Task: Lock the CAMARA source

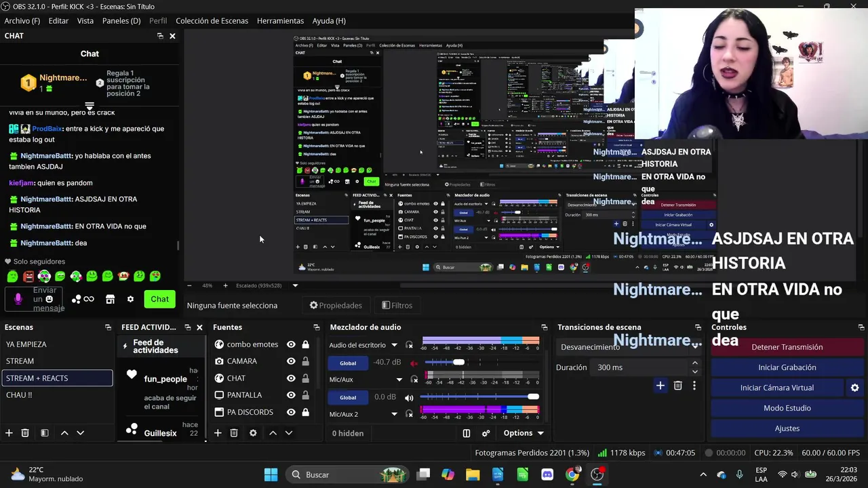Action: pyautogui.click(x=305, y=361)
